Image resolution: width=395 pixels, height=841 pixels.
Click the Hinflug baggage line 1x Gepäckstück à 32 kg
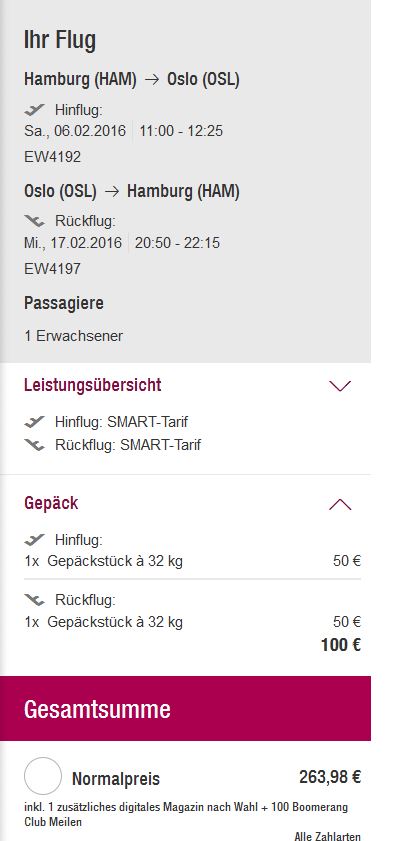(104, 562)
